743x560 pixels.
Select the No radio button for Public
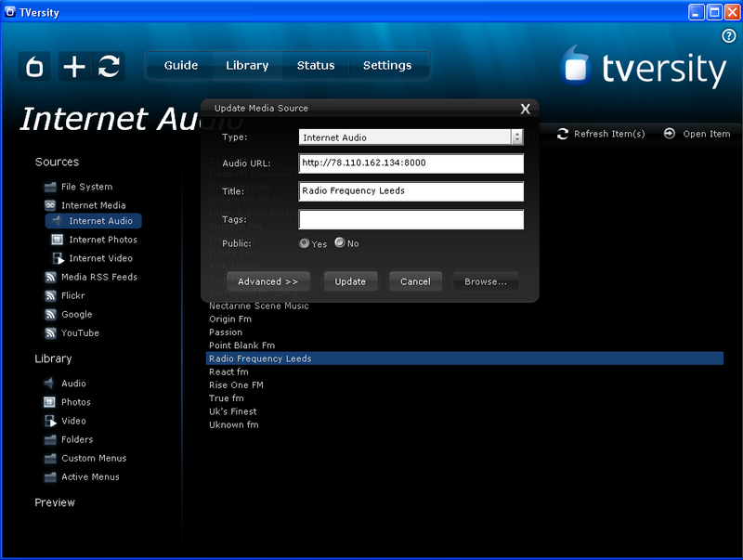point(340,243)
